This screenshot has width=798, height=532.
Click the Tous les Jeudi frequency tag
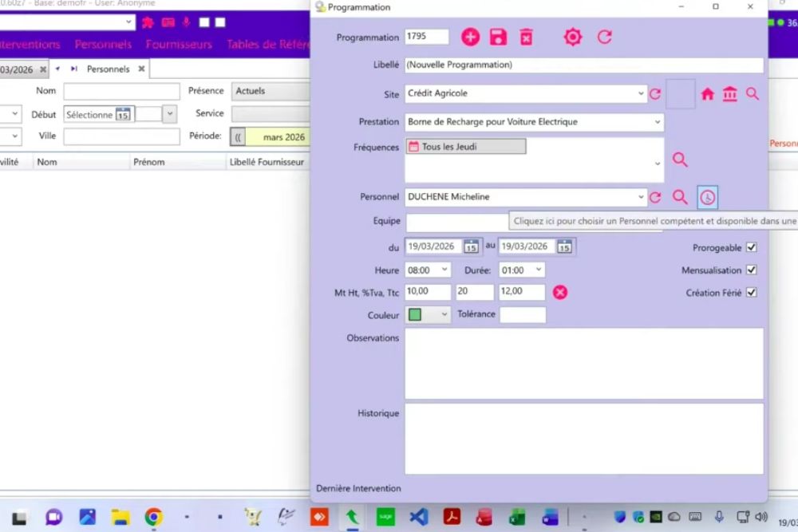click(466, 147)
